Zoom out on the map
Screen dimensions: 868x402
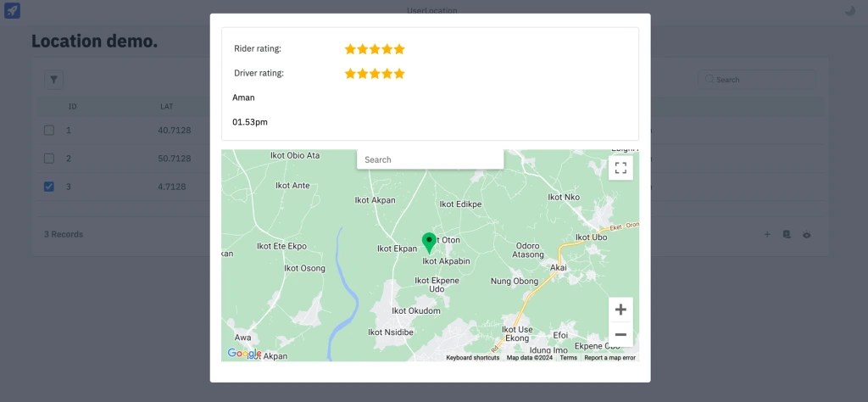620,334
